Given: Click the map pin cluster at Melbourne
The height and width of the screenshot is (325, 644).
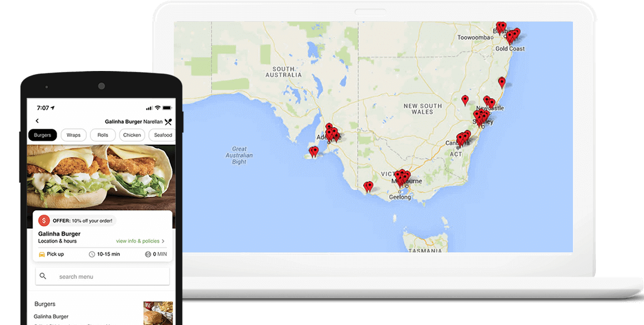Looking at the screenshot, I should click(402, 178).
